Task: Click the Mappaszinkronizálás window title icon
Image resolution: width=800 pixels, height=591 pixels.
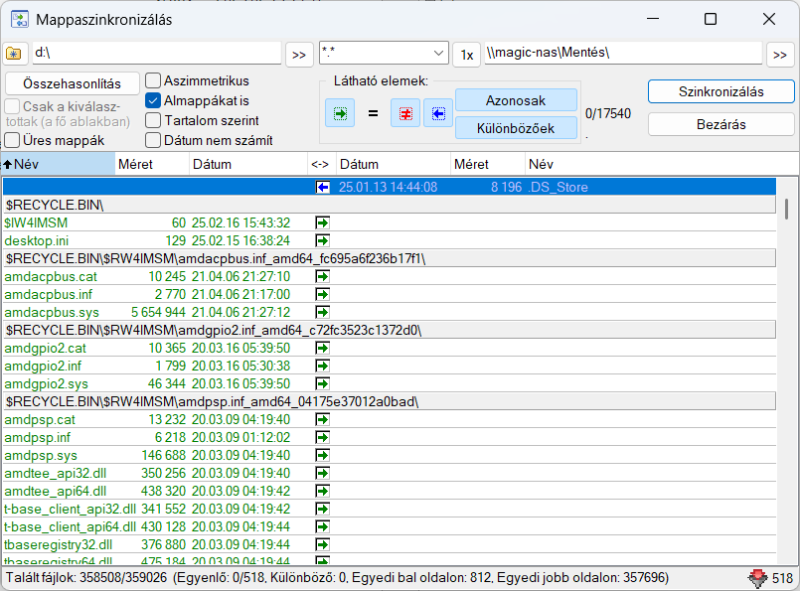Action: [x=20, y=19]
